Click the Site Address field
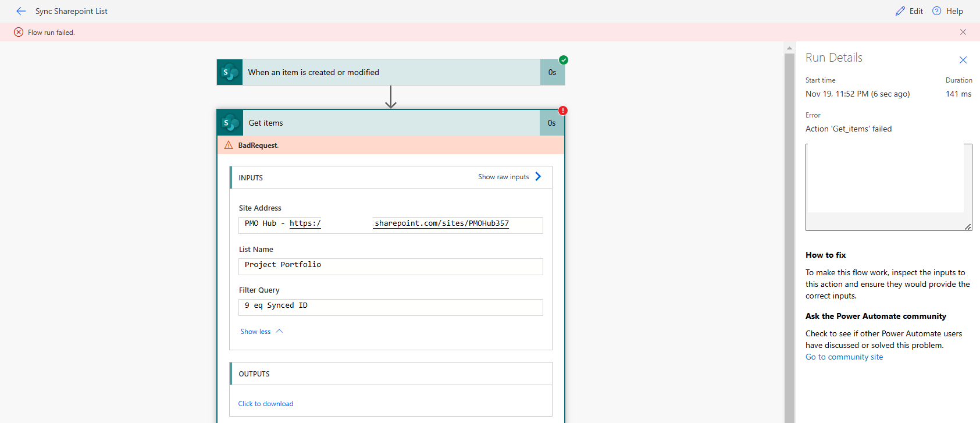980x423 pixels. 391,225
